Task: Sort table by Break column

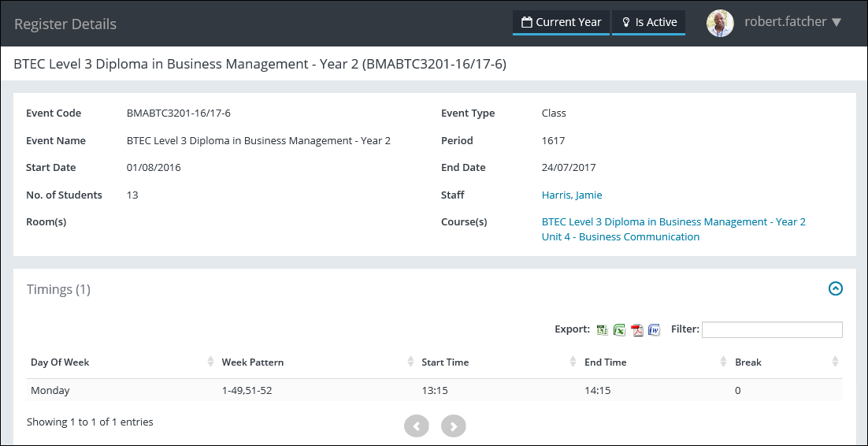Action: 748,362
